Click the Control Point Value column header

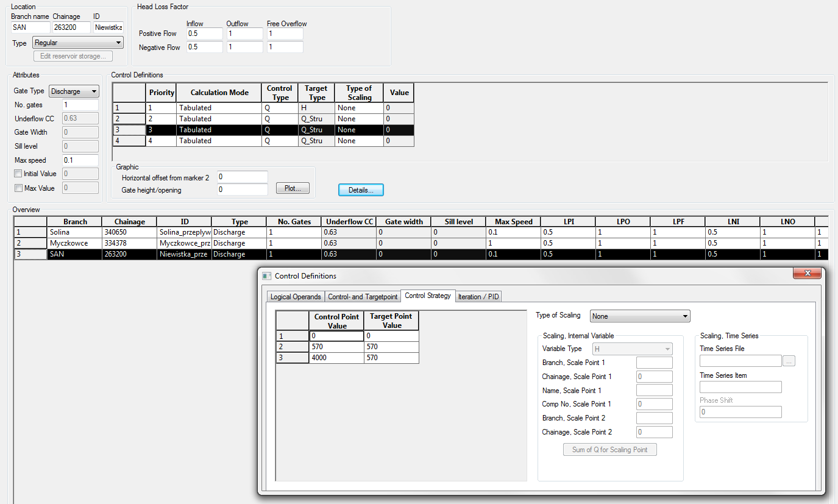point(336,321)
